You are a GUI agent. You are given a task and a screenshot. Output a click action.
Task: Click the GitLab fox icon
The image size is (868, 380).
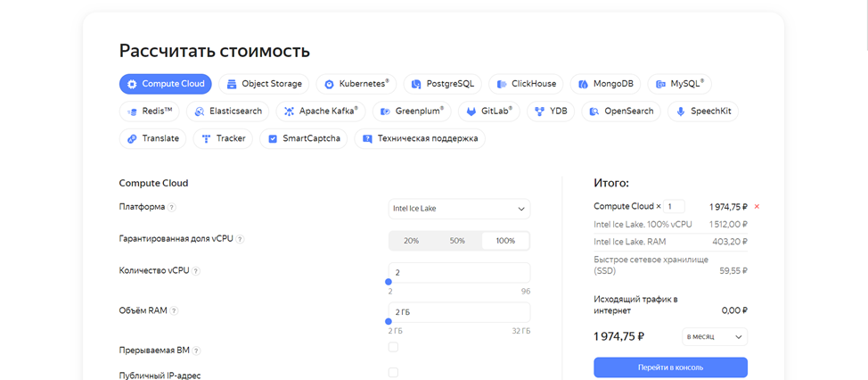pos(471,112)
